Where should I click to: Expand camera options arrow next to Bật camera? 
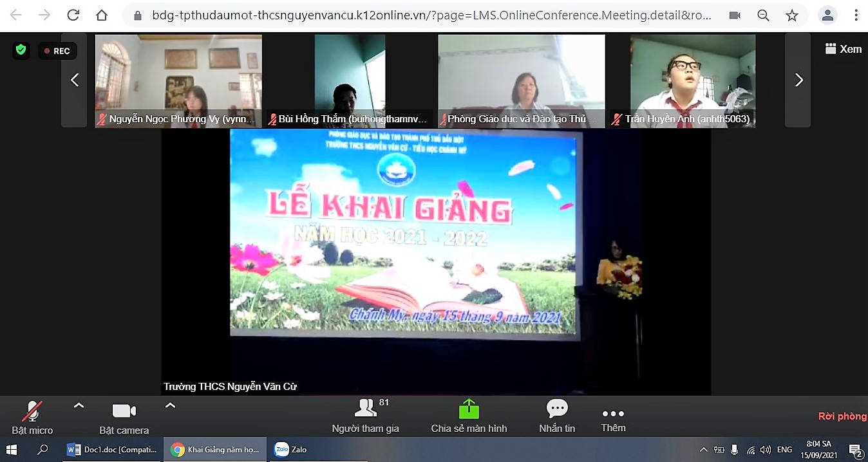pos(170,406)
